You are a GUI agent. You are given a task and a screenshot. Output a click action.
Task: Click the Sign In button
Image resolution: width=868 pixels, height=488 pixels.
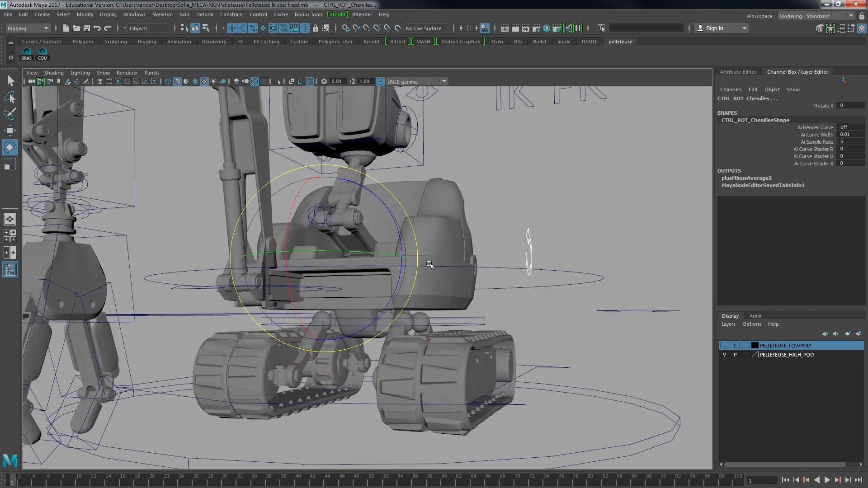coord(715,28)
